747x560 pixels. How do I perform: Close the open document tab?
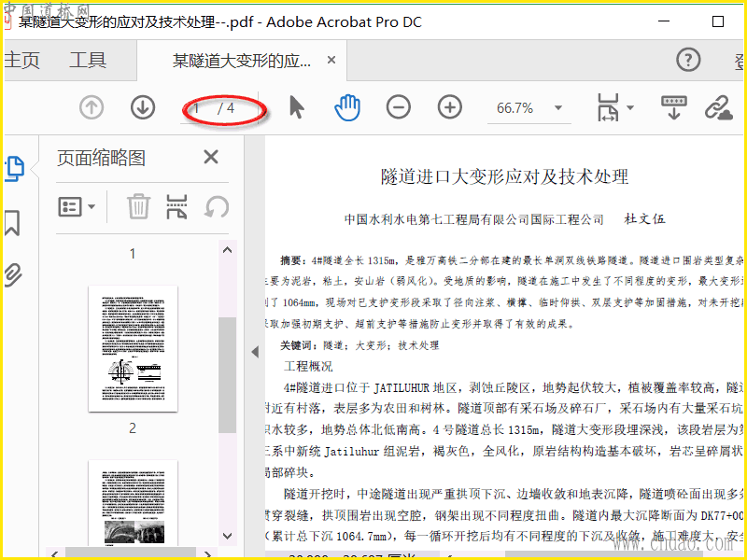tap(331, 60)
